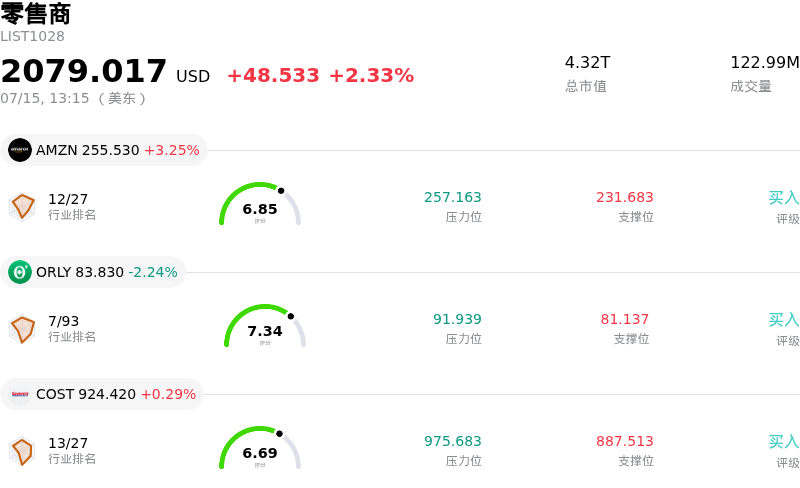Click the COST 6.69 score gauge
Viewport: 800px width, 488px height.
[x=260, y=448]
